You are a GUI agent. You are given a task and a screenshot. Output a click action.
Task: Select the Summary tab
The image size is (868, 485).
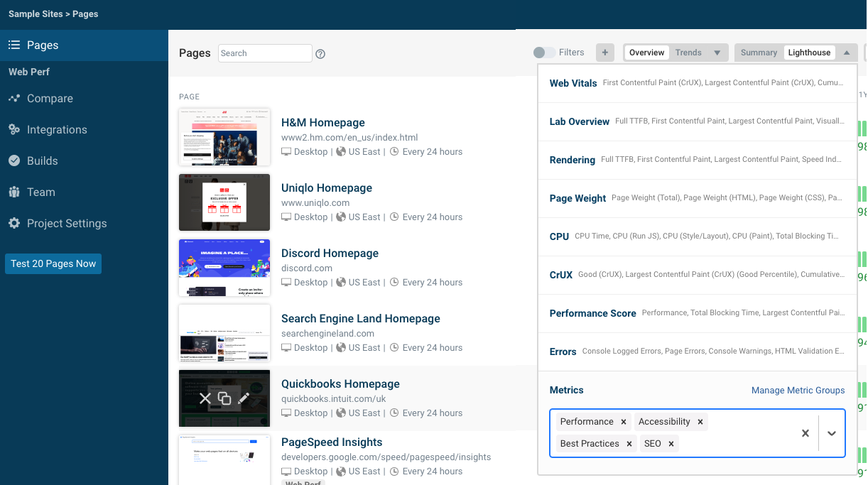759,53
